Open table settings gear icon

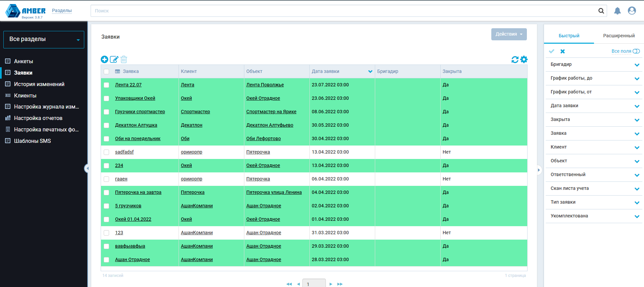click(524, 59)
